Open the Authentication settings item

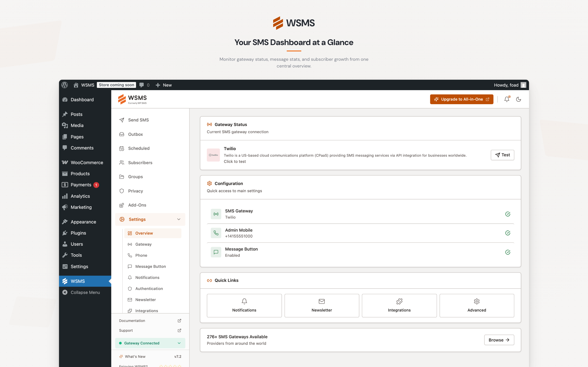(x=149, y=288)
